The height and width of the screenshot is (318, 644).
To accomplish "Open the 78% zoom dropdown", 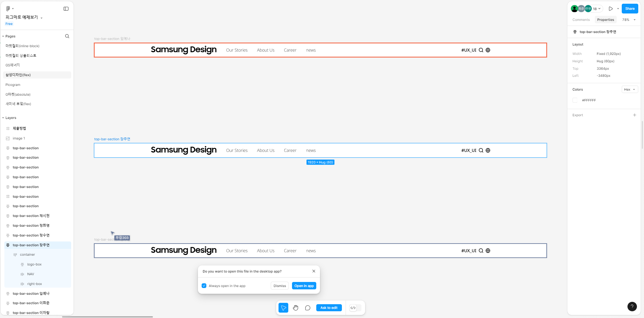I will 629,20.
